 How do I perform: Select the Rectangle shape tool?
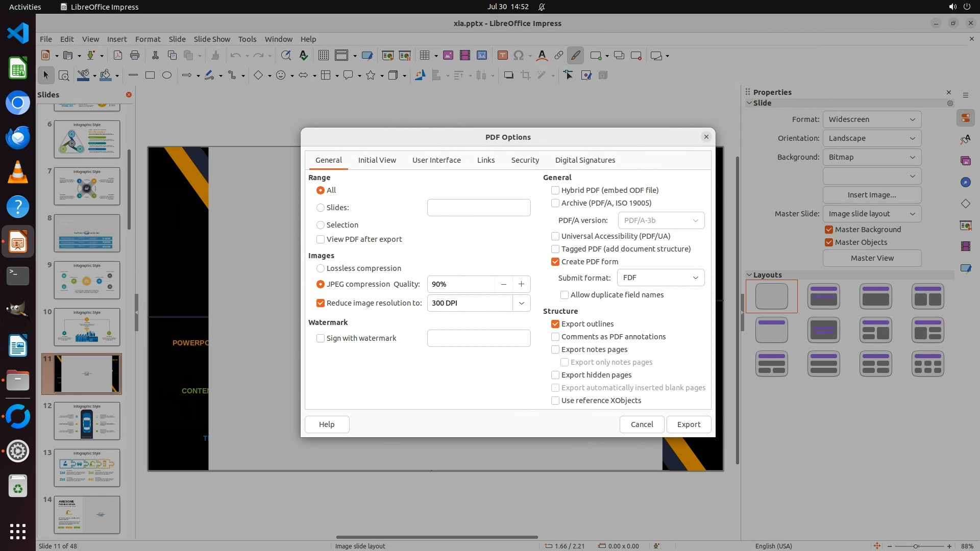[150, 76]
